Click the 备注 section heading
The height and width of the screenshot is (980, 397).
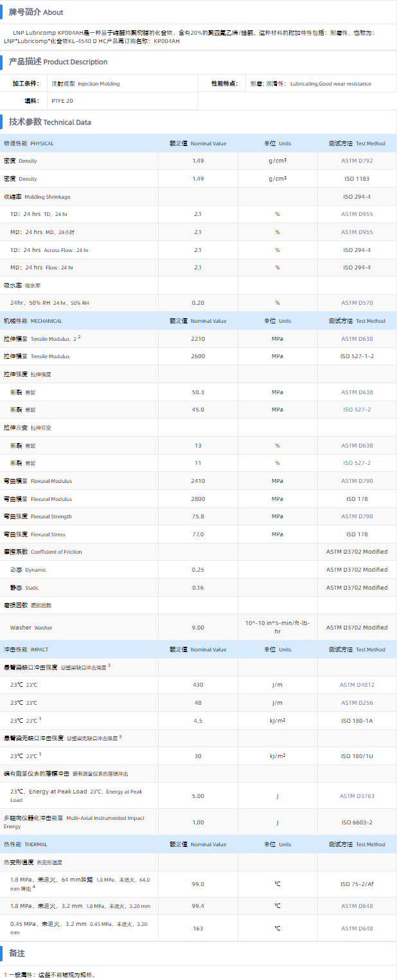17,953
